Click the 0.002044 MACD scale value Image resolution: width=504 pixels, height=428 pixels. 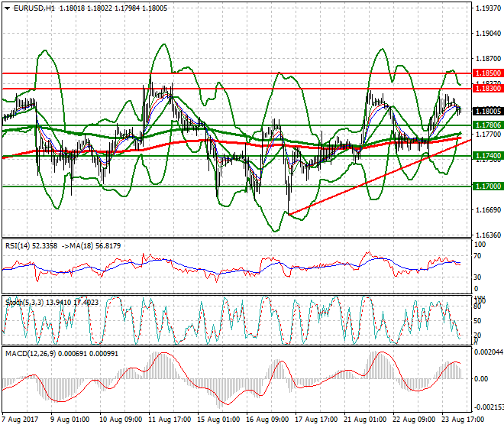pyautogui.click(x=487, y=352)
